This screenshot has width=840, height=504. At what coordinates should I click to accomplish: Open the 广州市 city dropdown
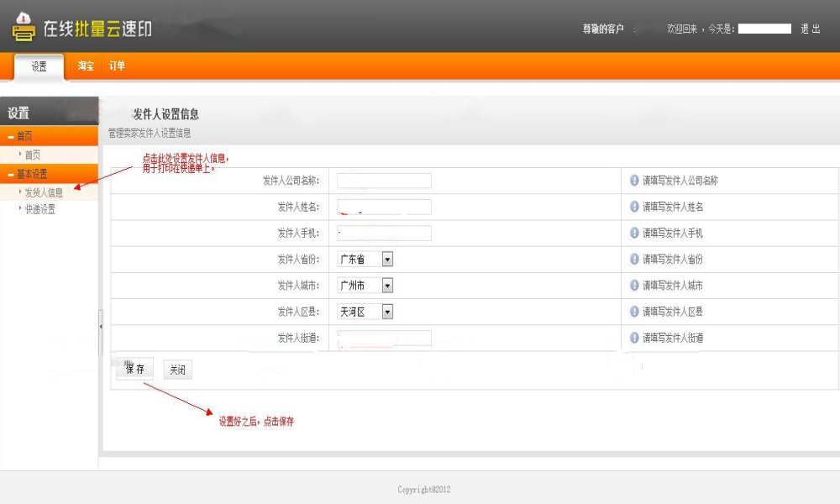(365, 286)
